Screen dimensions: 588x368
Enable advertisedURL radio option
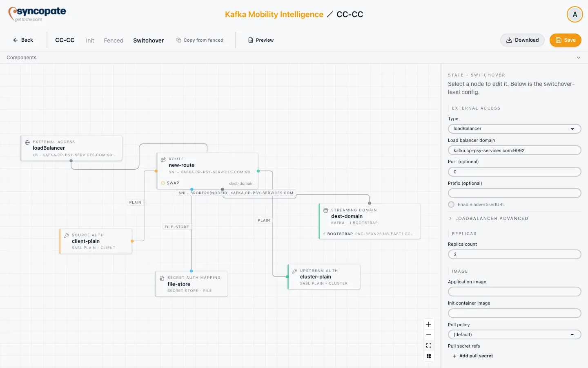[451, 204]
